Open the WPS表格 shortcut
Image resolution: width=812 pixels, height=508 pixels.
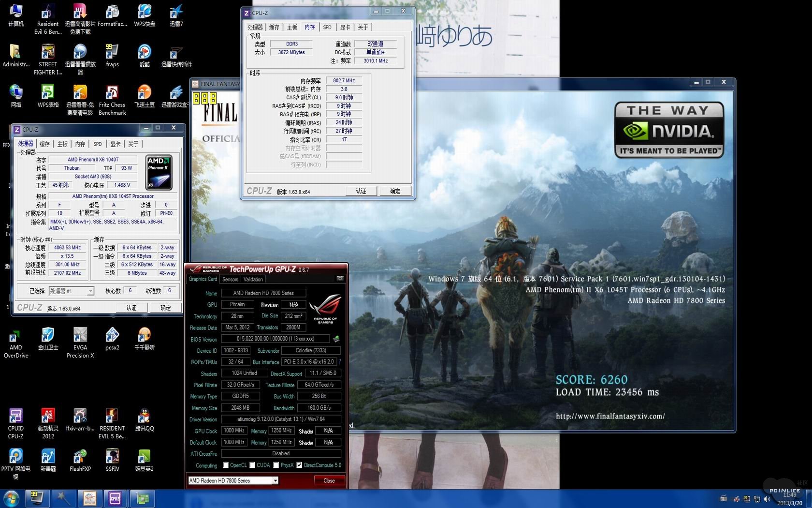click(x=48, y=96)
